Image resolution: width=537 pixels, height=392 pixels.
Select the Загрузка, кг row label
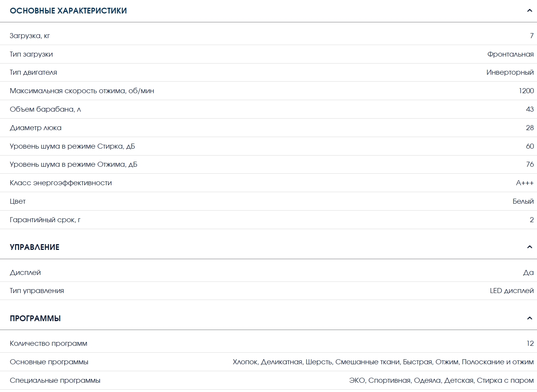(x=30, y=36)
